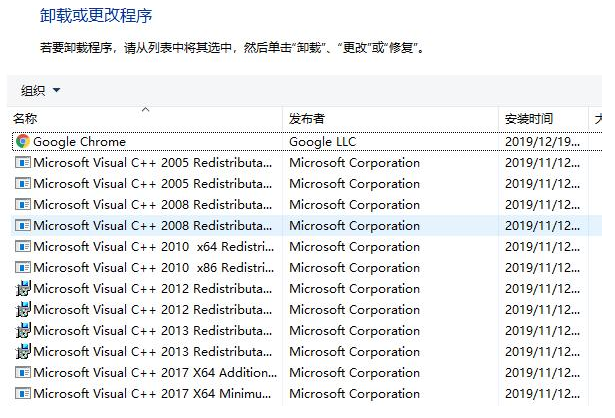Select the Google Chrome program name
The height and width of the screenshot is (418, 615).
tap(80, 142)
